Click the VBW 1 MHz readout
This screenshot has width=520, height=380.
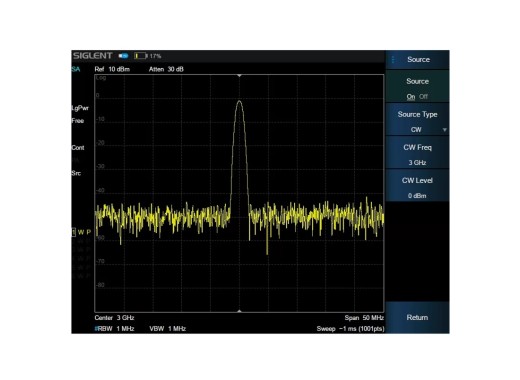coord(167,329)
